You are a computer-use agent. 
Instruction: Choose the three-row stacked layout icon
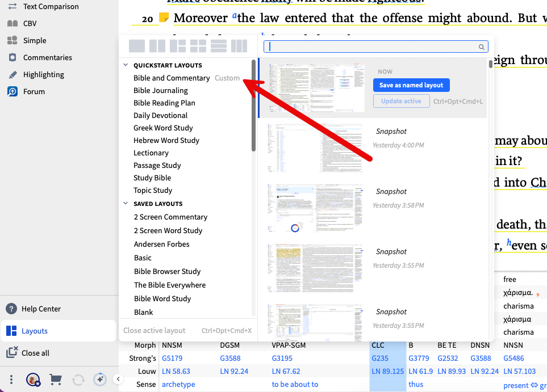point(219,46)
